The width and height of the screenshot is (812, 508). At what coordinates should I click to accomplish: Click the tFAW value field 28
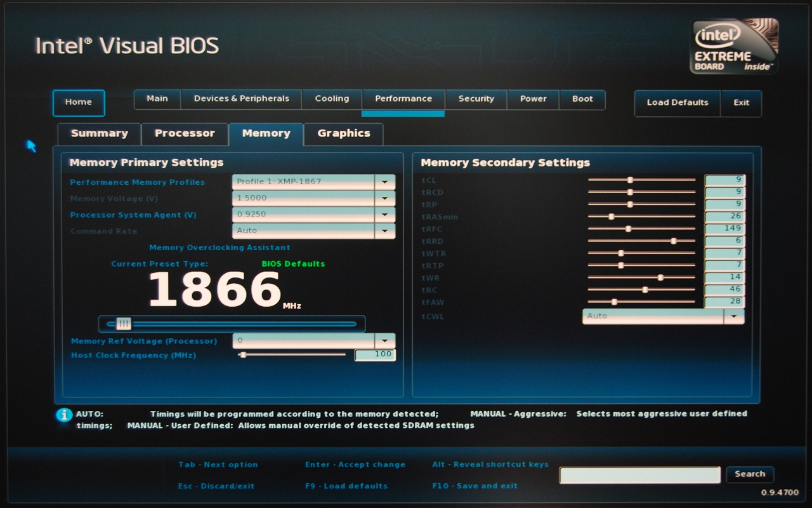(x=724, y=302)
